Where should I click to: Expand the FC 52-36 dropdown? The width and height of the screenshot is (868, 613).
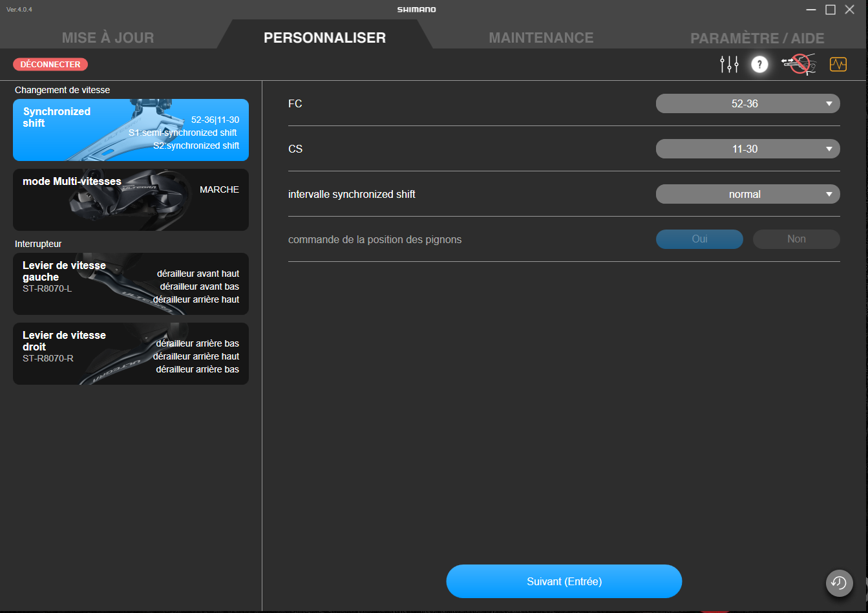(748, 103)
